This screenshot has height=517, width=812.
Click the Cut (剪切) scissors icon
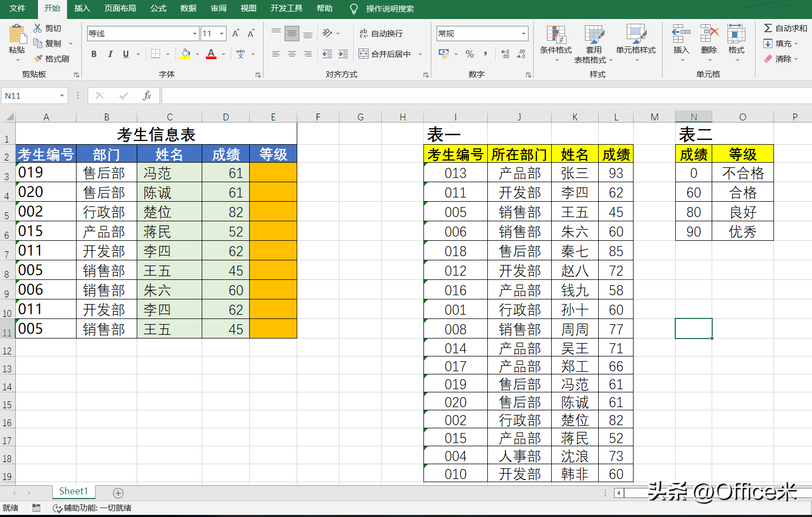37,28
